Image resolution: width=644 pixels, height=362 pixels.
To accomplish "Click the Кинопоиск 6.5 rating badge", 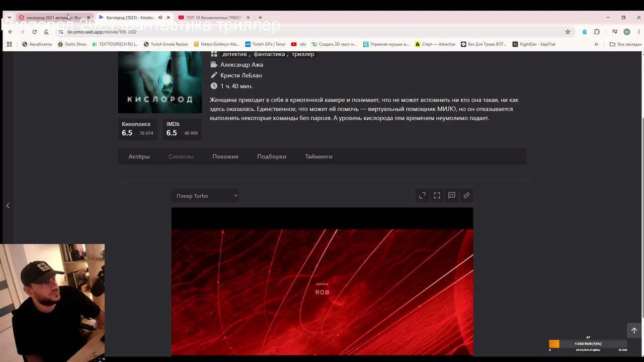I will pyautogui.click(x=137, y=129).
